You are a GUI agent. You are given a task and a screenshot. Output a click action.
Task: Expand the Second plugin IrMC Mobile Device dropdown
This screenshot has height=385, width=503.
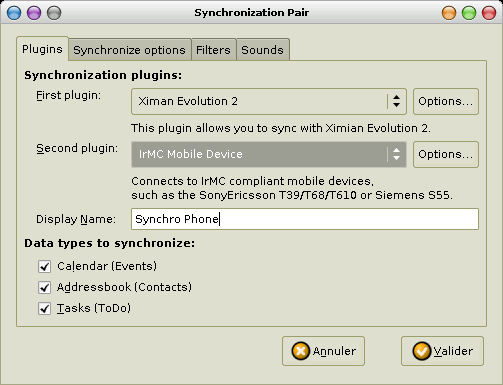tap(269, 154)
